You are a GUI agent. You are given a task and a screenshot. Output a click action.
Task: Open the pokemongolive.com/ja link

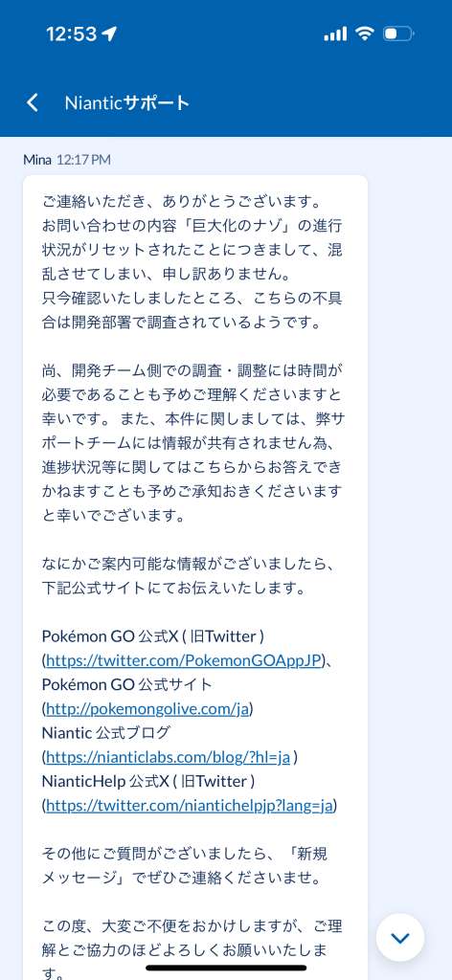pyautogui.click(x=147, y=709)
